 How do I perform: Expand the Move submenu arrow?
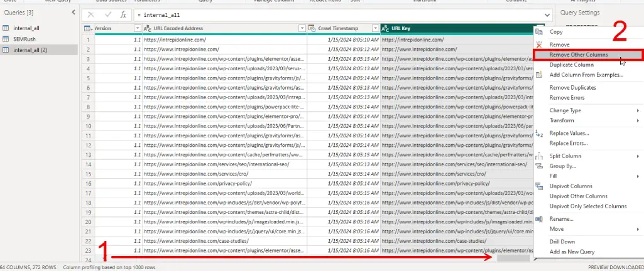point(638,229)
